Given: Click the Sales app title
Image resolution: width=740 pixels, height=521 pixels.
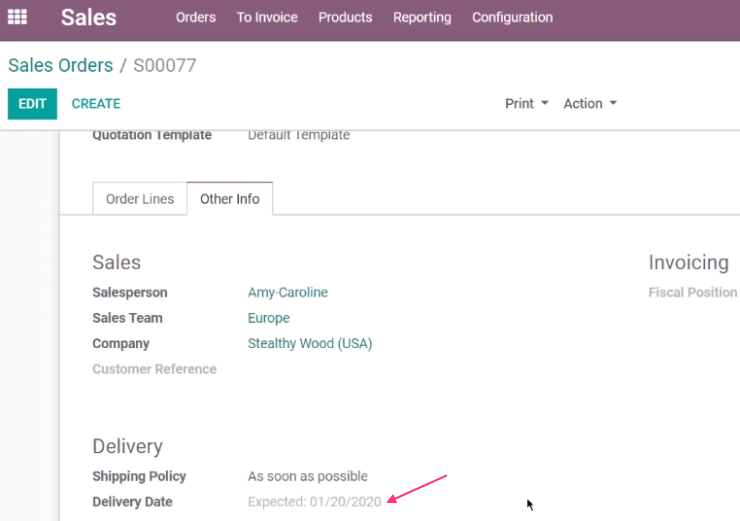Looking at the screenshot, I should (x=88, y=17).
